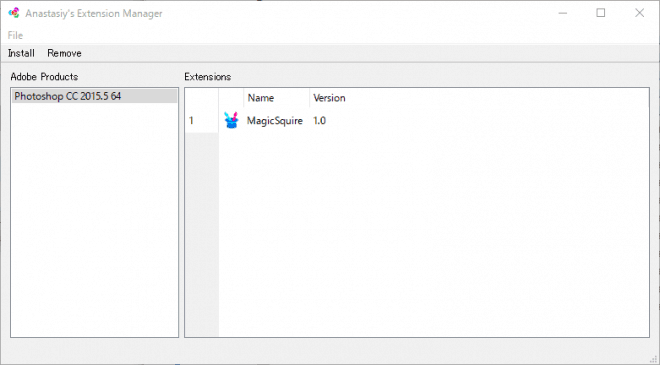Maximize the Extension Manager window
The image size is (660, 365).
pyautogui.click(x=601, y=13)
